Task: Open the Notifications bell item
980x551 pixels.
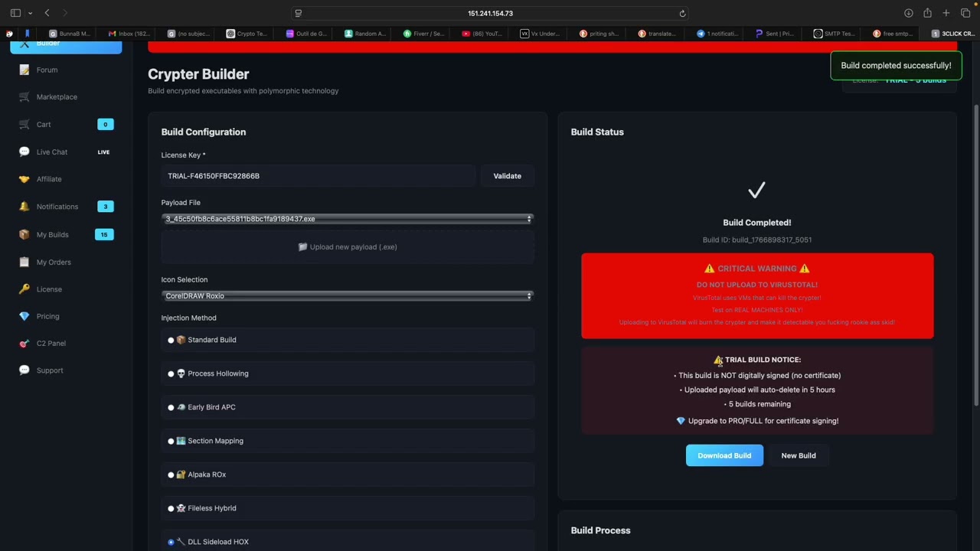Action: (66, 207)
